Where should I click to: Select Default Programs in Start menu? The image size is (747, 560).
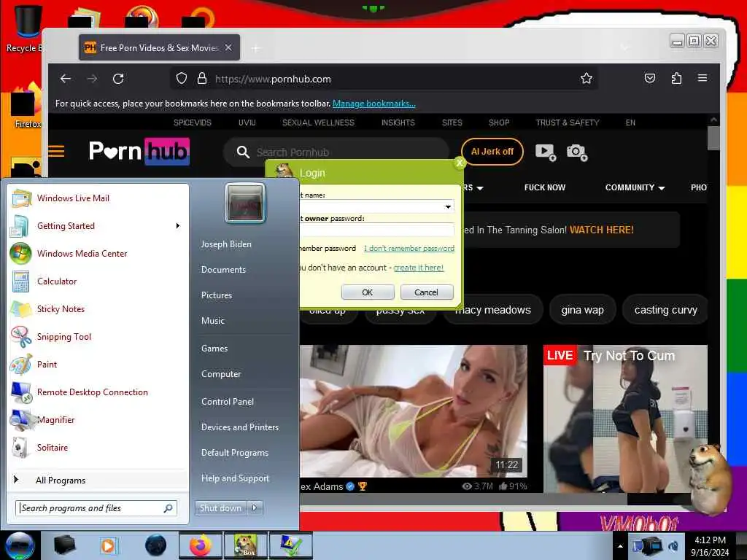tap(235, 453)
